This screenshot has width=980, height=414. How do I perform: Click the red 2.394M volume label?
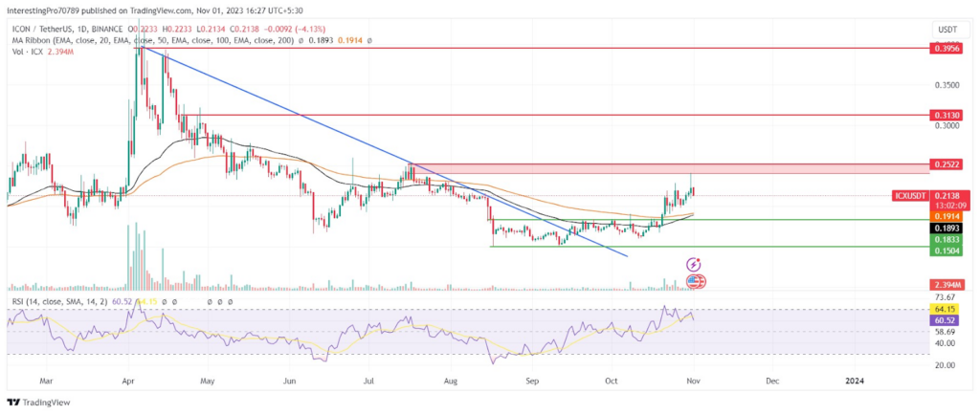946,285
